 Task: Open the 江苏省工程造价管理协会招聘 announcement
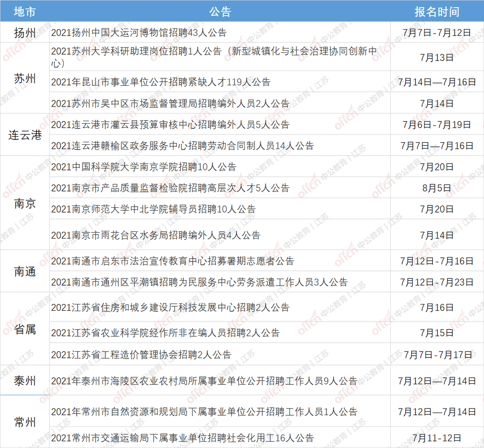[x=141, y=355]
